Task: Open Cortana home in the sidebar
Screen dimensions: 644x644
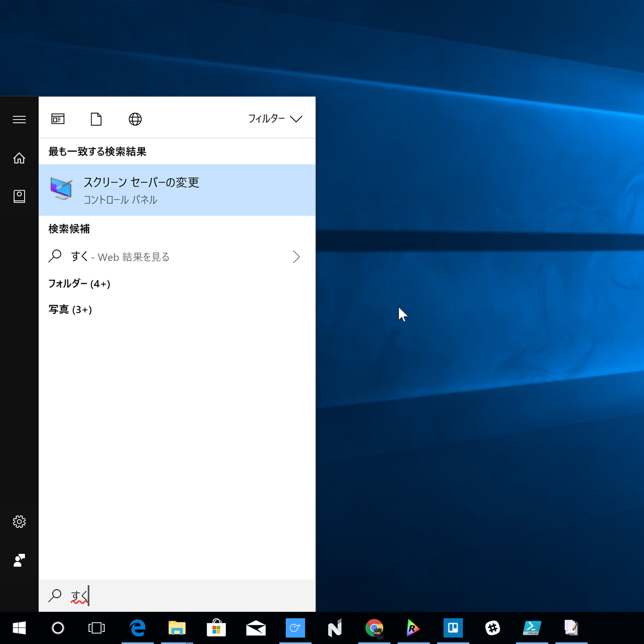Action: pos(19,158)
